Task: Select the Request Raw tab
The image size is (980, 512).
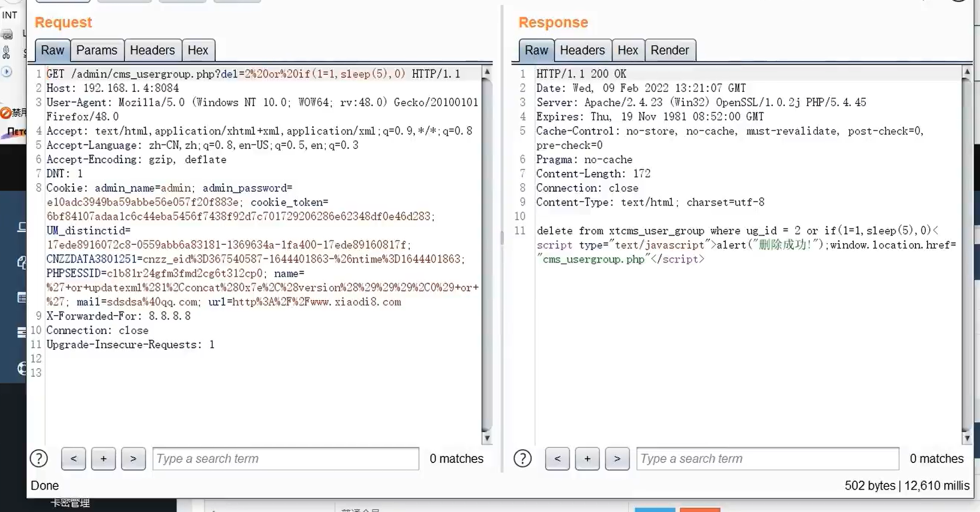Action: [53, 50]
